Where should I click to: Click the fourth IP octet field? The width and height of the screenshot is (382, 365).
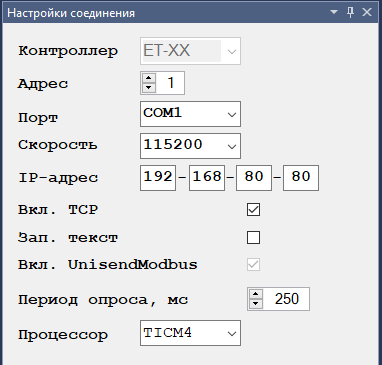pos(301,178)
